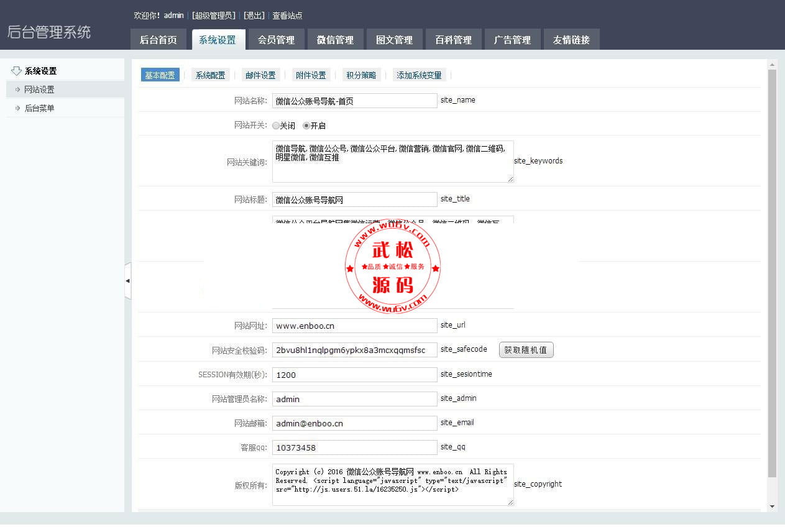Switch to the 友情链接 tab
The height and width of the screenshot is (532, 785).
[x=571, y=39]
